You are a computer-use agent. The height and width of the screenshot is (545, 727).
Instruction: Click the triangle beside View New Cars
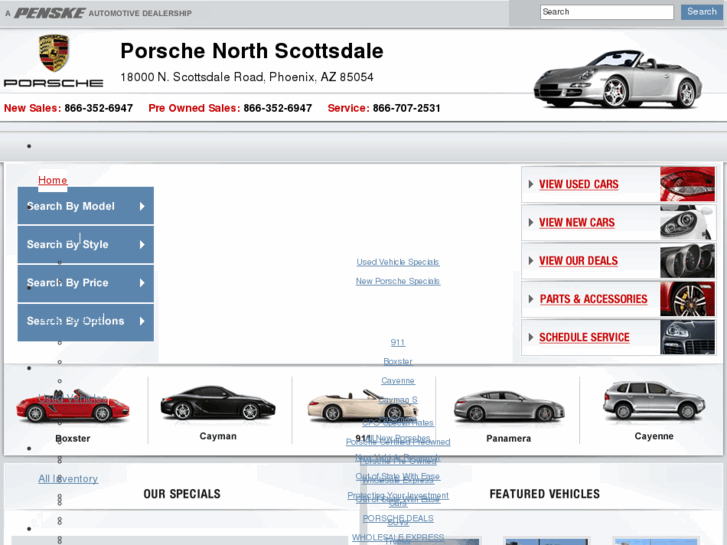pyautogui.click(x=531, y=223)
